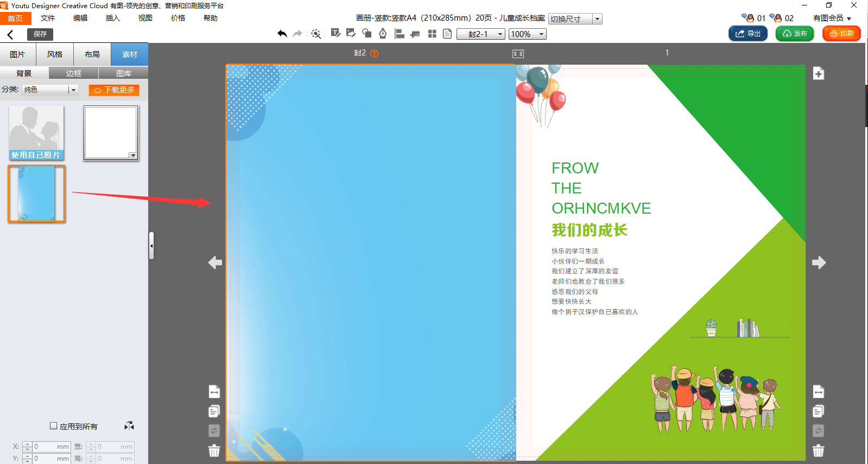Click the align objects icon

click(400, 34)
